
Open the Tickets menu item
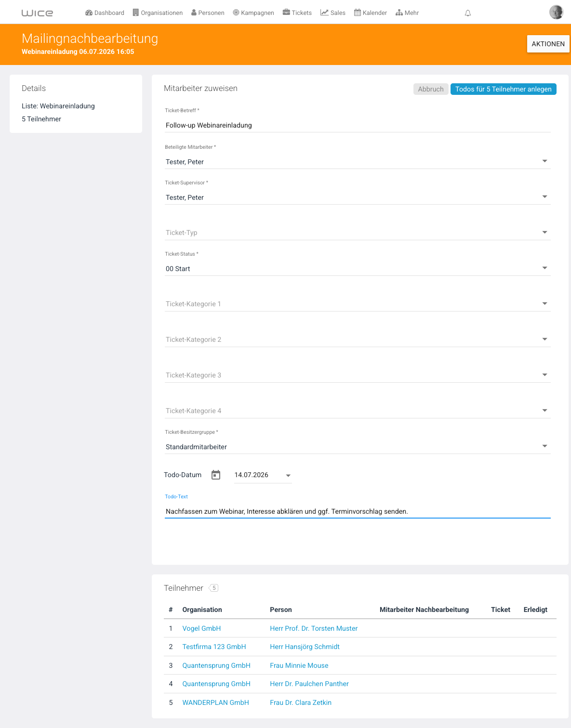(297, 13)
